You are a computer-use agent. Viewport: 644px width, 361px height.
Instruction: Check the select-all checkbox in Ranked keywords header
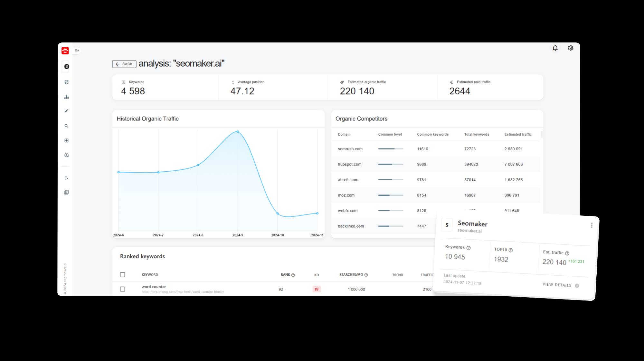(123, 275)
